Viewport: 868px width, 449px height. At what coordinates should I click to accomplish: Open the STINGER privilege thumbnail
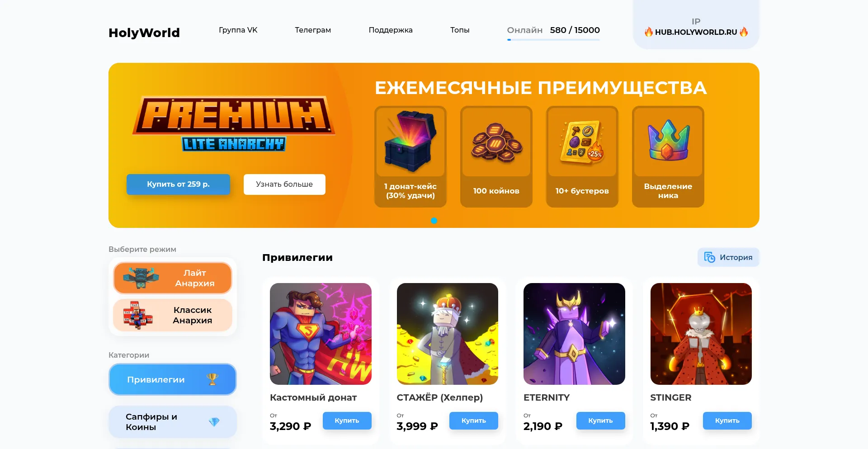[x=701, y=334]
